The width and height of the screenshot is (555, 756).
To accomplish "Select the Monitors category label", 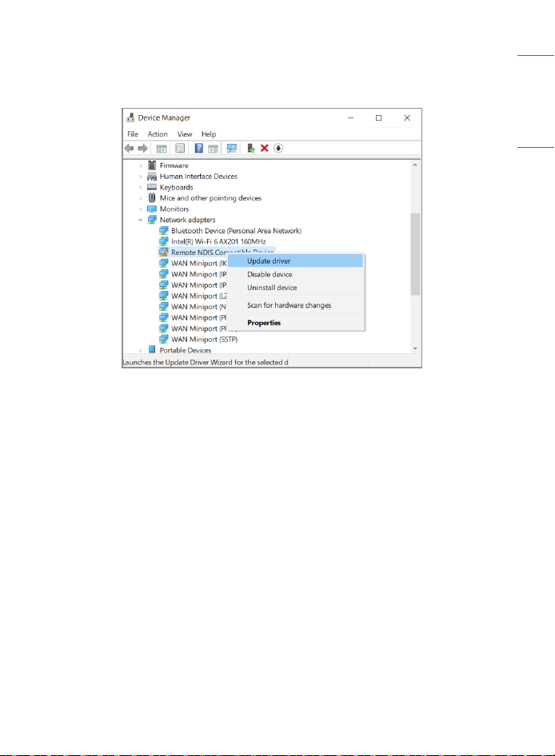I will click(x=174, y=209).
